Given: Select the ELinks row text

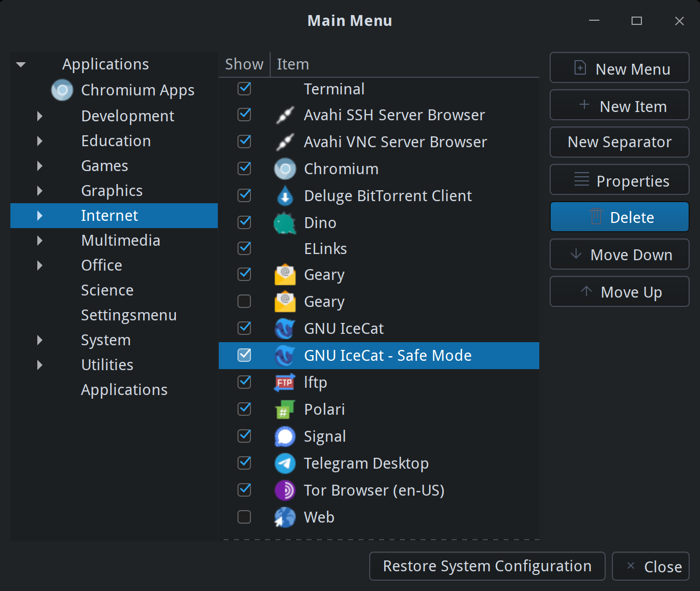Looking at the screenshot, I should pyautogui.click(x=326, y=249).
